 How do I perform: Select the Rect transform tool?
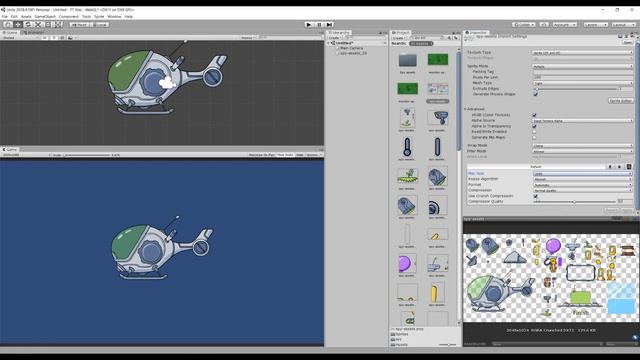[x=48, y=24]
